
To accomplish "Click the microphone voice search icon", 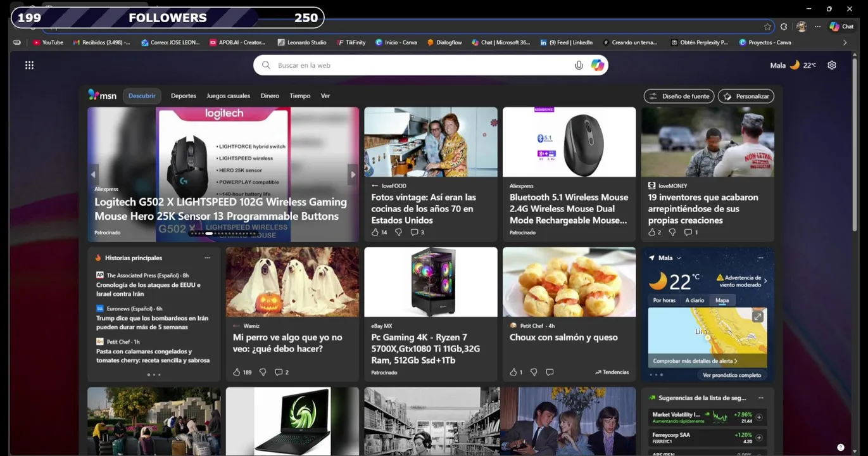I will [x=579, y=65].
